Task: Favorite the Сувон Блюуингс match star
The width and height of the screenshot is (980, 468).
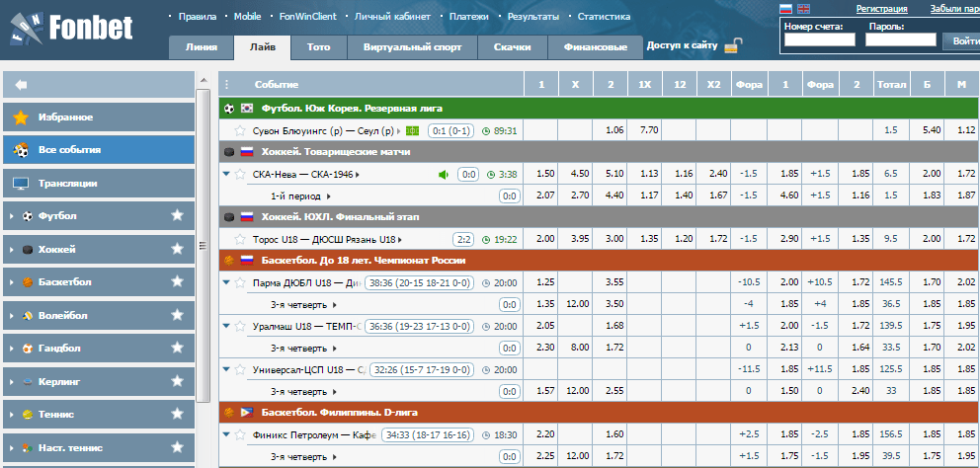Action: tap(239, 130)
